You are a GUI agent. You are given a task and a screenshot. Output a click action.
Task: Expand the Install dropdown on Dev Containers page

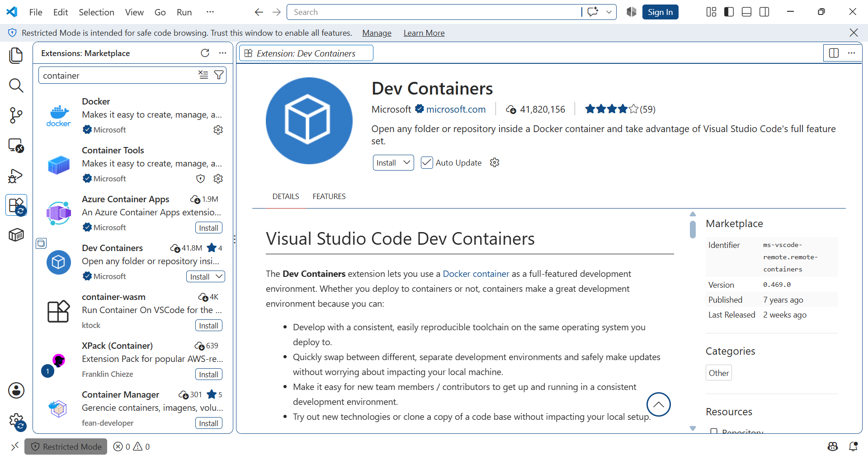(407, 162)
